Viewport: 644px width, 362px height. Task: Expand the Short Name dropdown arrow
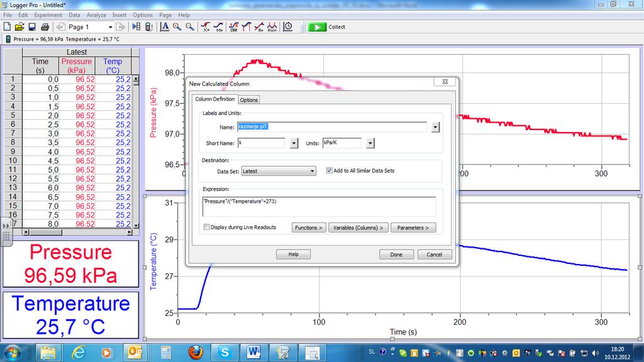[x=294, y=143]
